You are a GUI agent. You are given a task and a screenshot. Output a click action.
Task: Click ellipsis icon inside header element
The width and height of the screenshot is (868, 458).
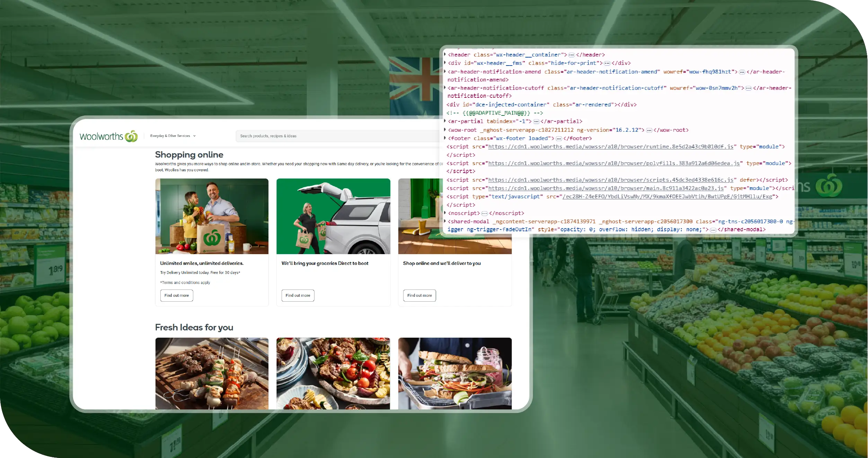pos(572,55)
